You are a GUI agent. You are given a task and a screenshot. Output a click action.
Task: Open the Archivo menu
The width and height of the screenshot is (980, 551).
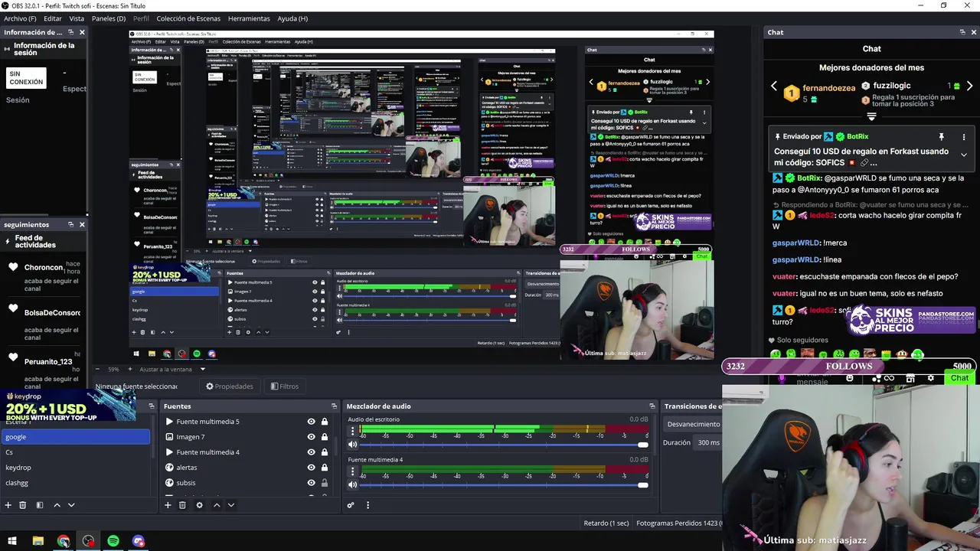20,18
